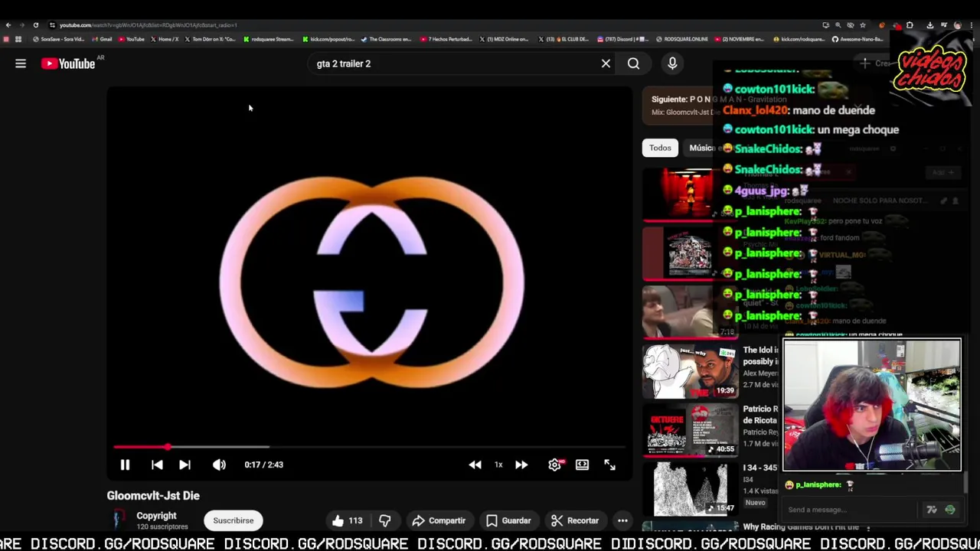Click the green emote icon in chat box
Viewport: 980px width, 551px height.
(x=950, y=510)
